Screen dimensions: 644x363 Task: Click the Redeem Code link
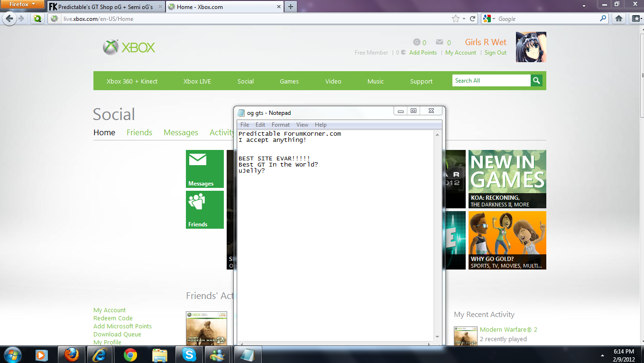[113, 318]
